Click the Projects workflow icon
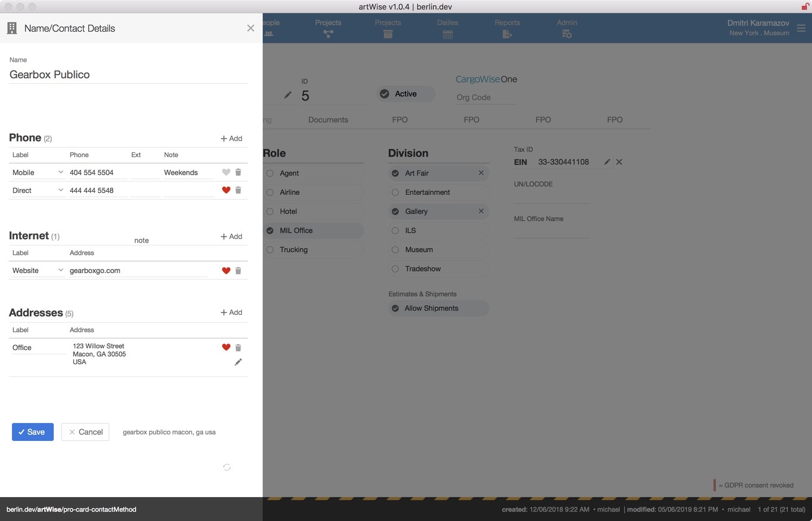 click(328, 34)
